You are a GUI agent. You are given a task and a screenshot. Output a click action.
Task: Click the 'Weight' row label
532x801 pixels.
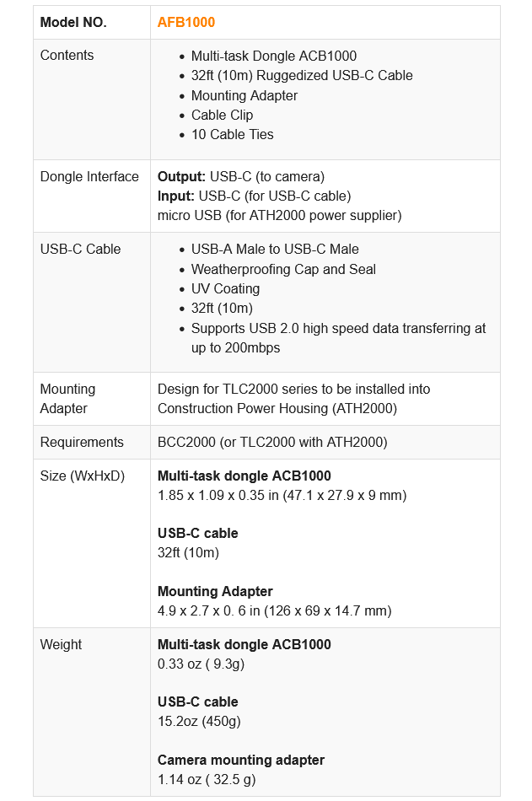tap(61, 644)
